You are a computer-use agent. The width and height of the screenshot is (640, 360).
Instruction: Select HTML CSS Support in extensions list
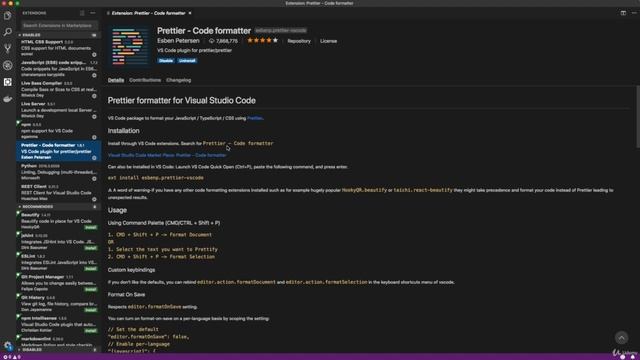point(58,48)
